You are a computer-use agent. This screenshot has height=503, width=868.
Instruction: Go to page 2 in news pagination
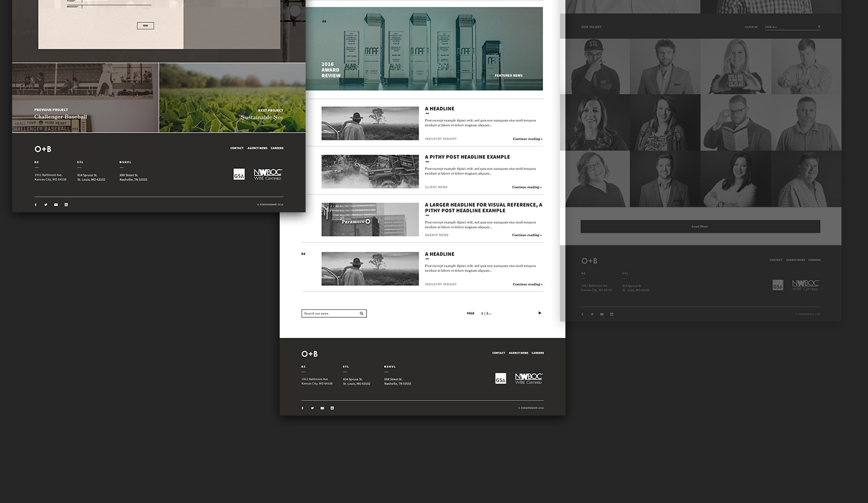pos(487,314)
